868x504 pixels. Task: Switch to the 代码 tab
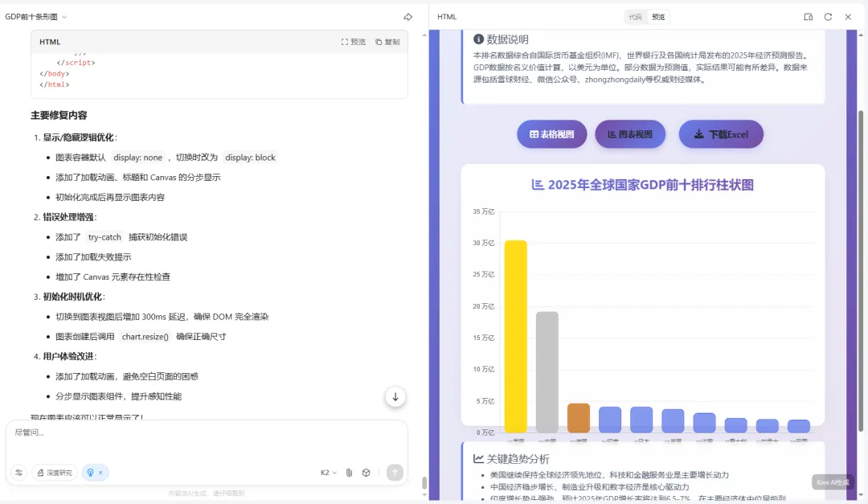click(636, 17)
